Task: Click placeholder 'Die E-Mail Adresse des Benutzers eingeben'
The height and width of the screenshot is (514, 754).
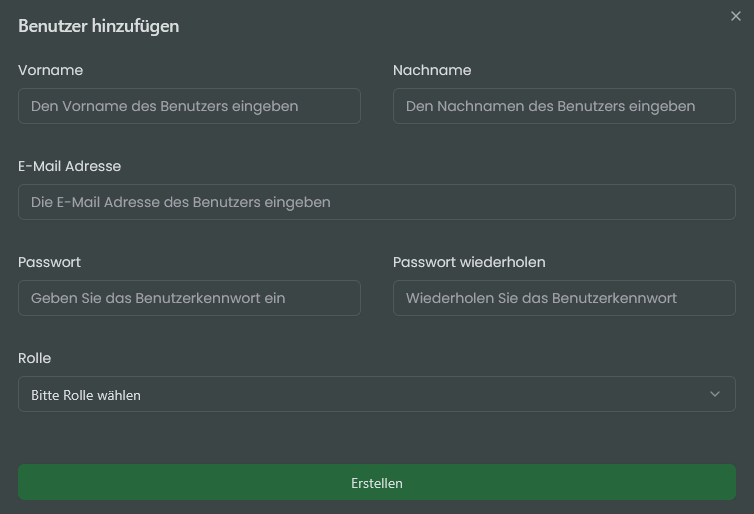Action: [181, 202]
